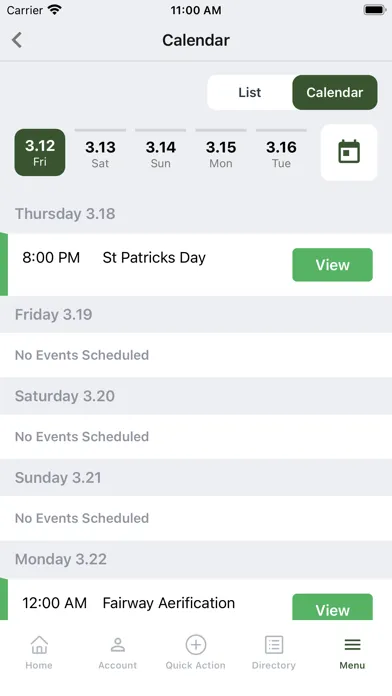Tap the Wi-Fi status icon
Image resolution: width=392 pixels, height=696 pixels.
55,10
